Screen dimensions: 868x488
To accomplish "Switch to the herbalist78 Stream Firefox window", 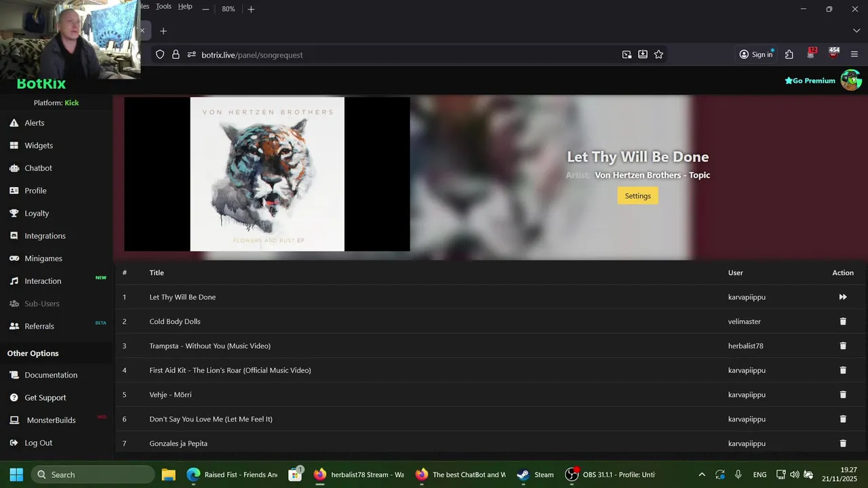I will click(359, 474).
